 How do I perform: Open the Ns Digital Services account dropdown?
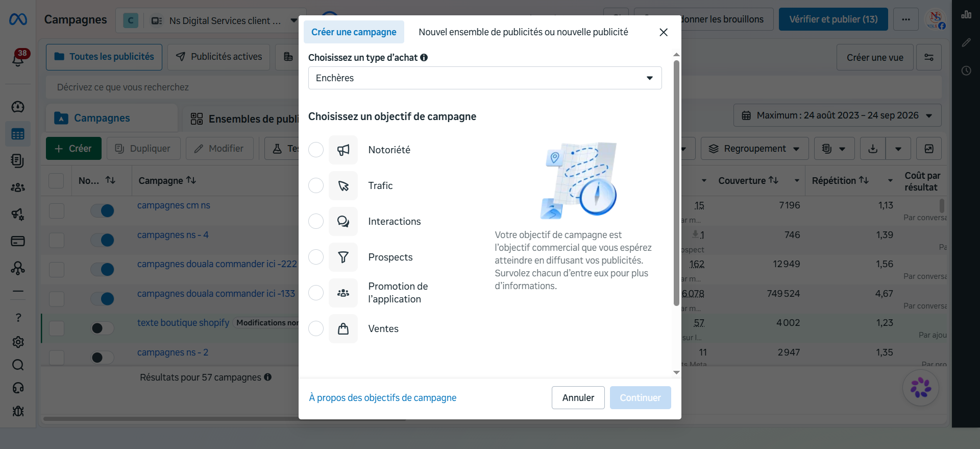(x=211, y=20)
